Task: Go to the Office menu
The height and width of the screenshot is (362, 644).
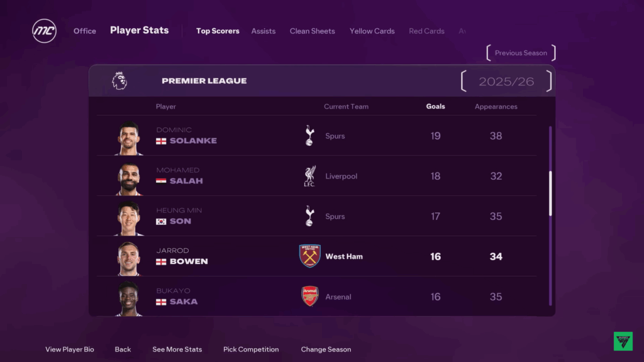Action: (85, 31)
